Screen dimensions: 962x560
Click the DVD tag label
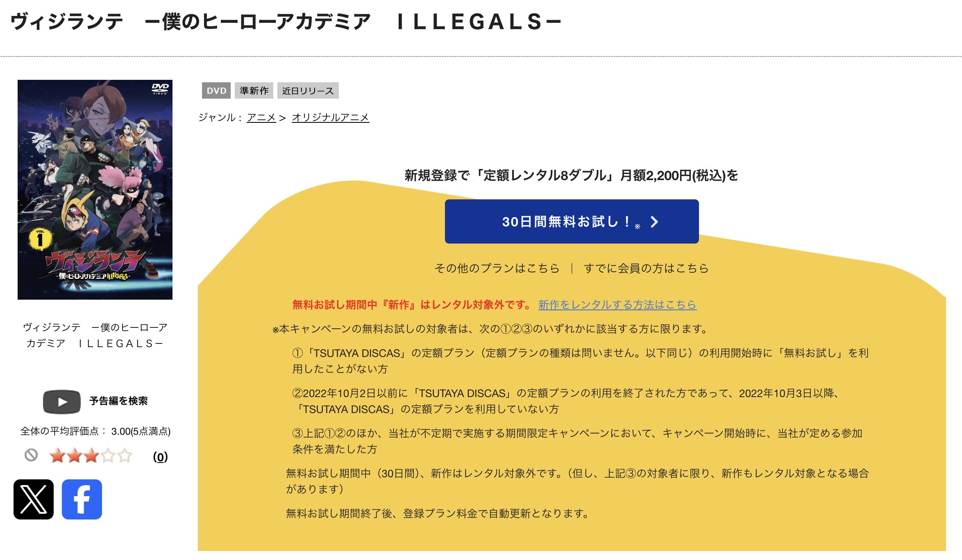(x=216, y=90)
